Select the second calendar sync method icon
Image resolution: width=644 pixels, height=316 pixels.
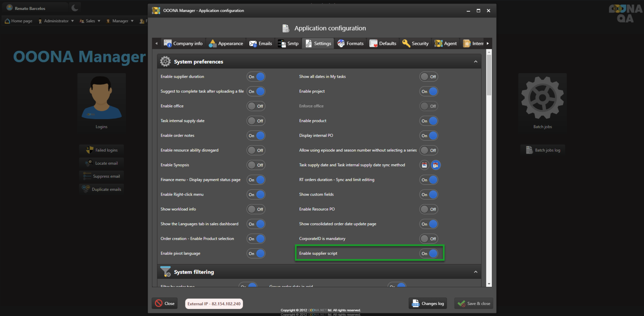(436, 165)
